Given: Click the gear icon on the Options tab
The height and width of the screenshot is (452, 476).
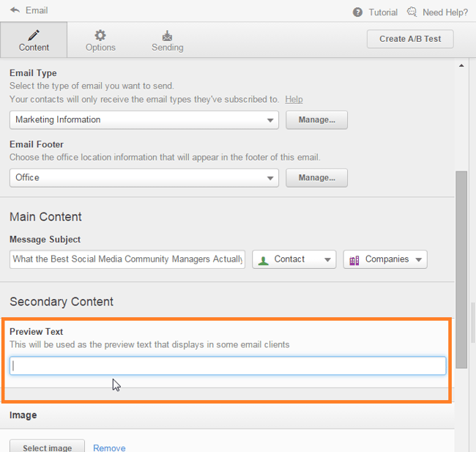Looking at the screenshot, I should 100,34.
